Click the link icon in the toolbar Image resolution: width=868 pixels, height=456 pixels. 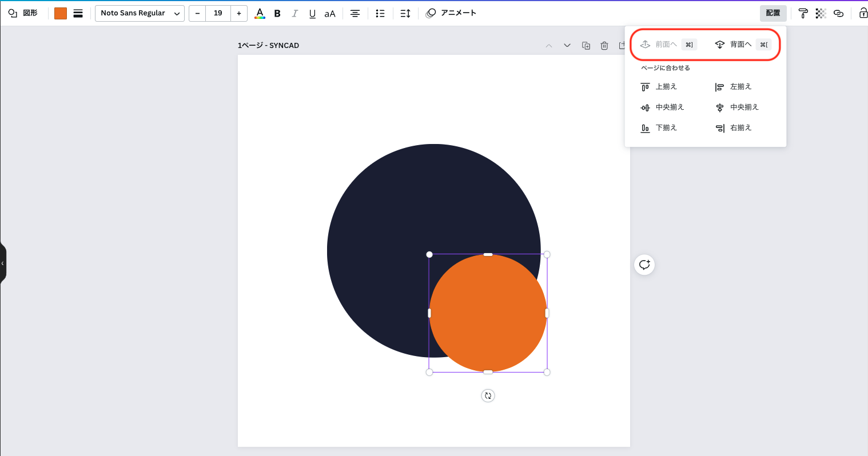coord(839,13)
